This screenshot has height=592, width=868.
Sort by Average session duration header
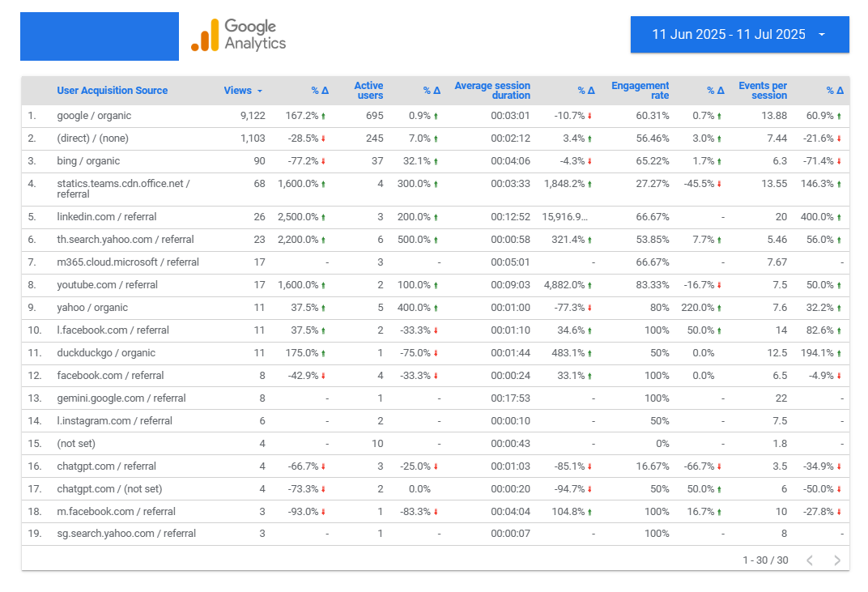coord(492,90)
